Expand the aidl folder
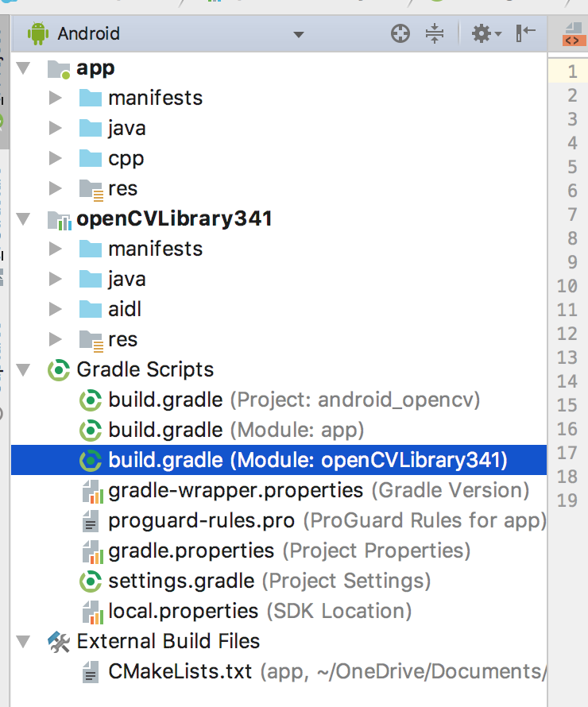The width and height of the screenshot is (588, 707). 55,309
